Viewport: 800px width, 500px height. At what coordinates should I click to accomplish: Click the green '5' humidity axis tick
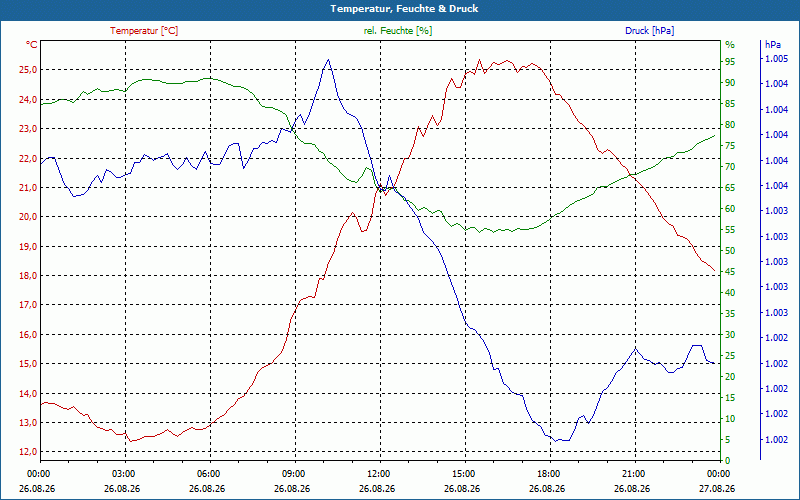pos(728,440)
